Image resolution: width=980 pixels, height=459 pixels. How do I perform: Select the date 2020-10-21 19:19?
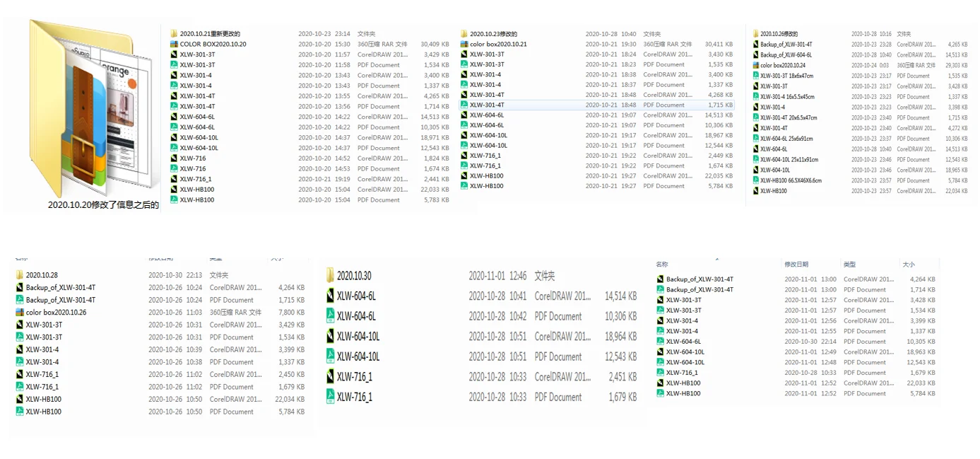[324, 179]
